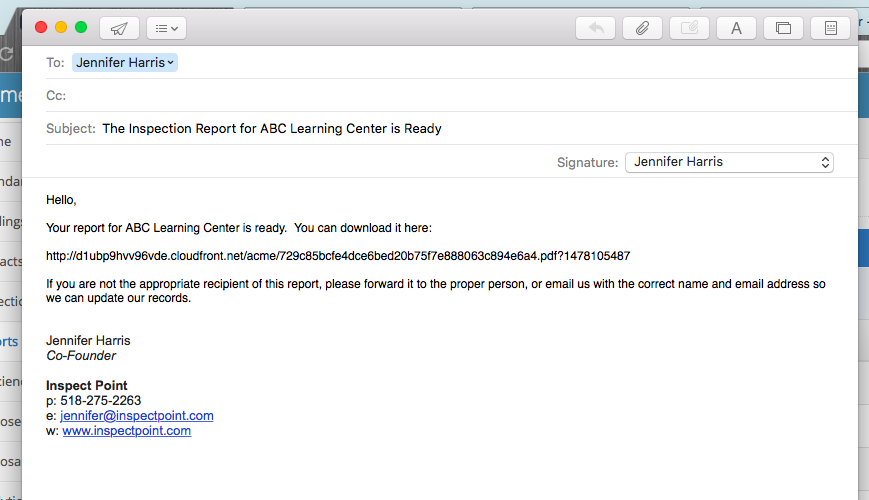Image resolution: width=869 pixels, height=500 pixels.
Task: Show the format bar with A icon
Action: pyautogui.click(x=737, y=28)
